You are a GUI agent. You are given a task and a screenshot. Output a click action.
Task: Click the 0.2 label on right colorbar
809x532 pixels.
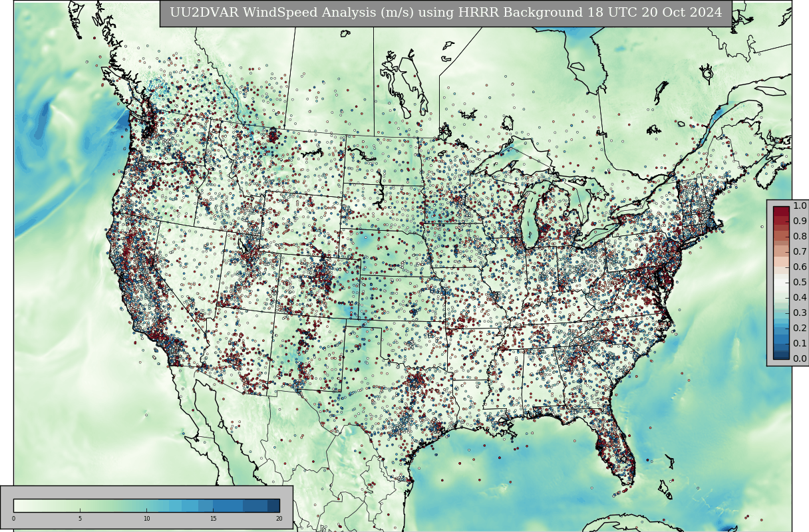tap(800, 329)
